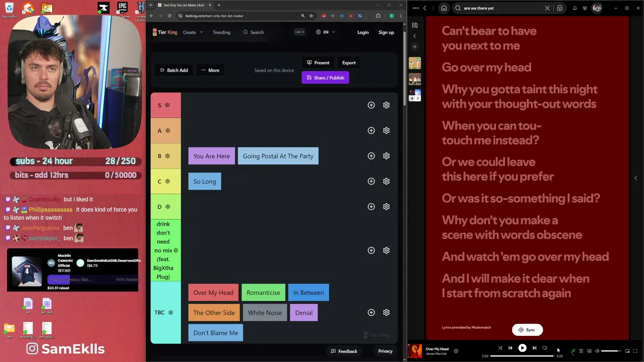Expand the Create menu on Tier King

click(x=193, y=32)
